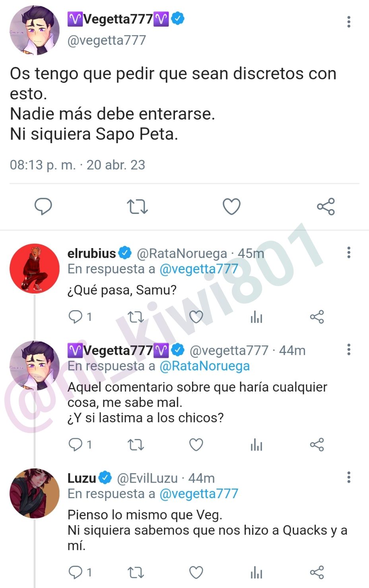Viewport: 369px width, 588px height.
Task: Share Vegetta777's reply to RataNoruega
Action: click(x=317, y=444)
